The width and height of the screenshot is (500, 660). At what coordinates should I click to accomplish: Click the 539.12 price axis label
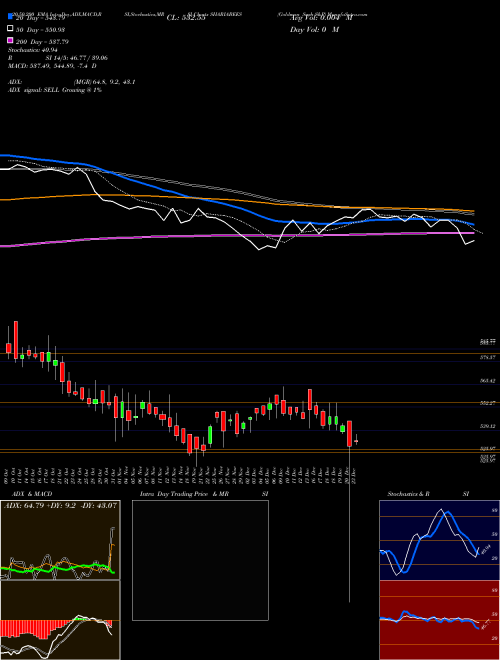tap(487, 426)
